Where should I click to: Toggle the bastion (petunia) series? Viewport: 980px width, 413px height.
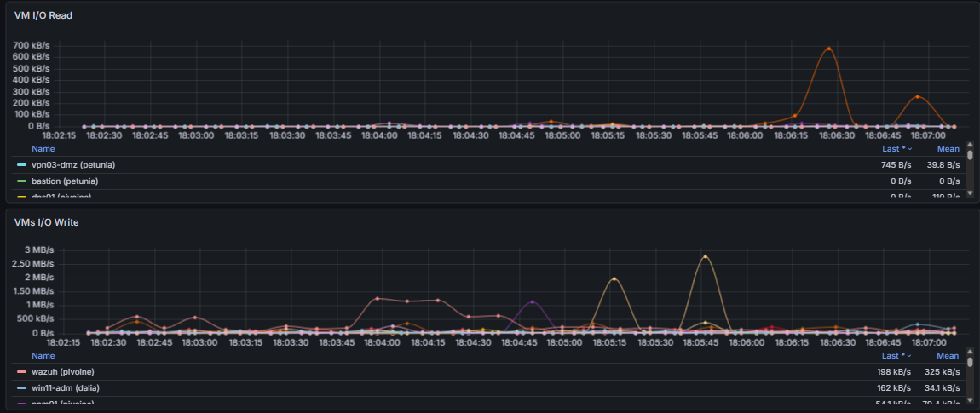(65, 181)
